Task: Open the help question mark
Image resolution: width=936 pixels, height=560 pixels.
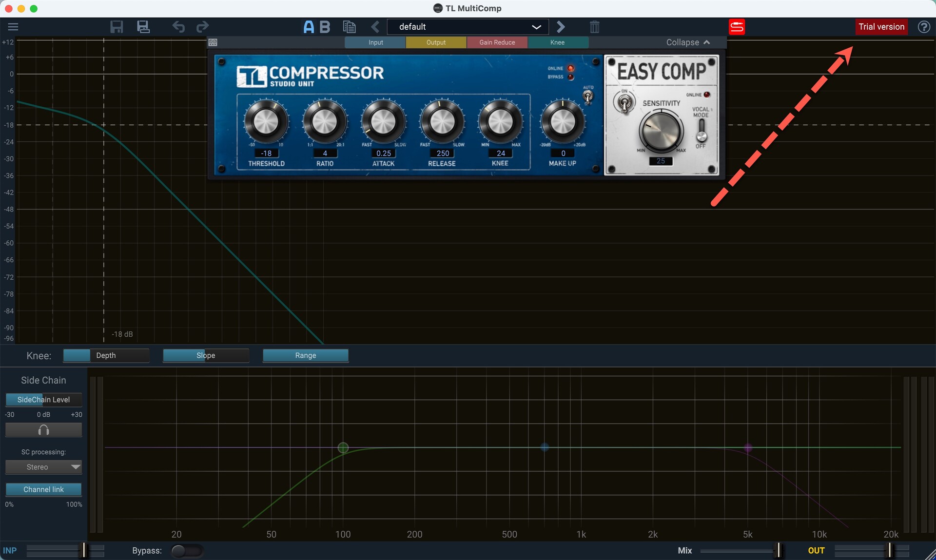Action: point(924,27)
